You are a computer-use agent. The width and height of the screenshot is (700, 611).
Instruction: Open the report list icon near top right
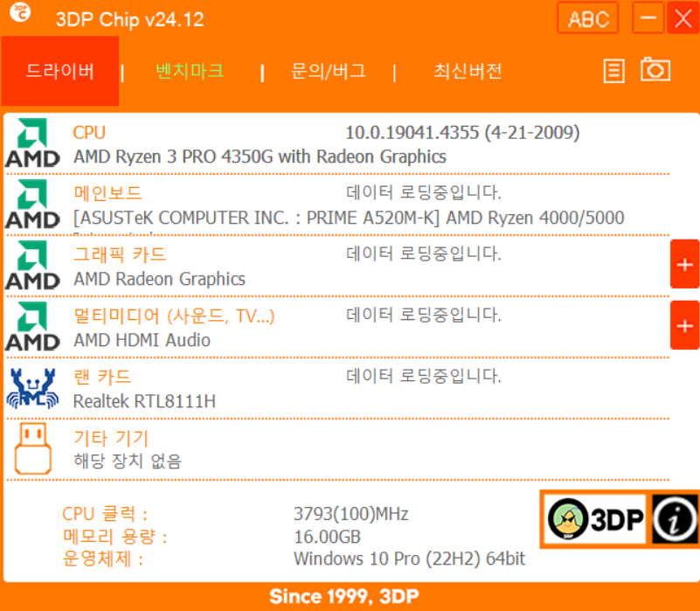[x=613, y=72]
